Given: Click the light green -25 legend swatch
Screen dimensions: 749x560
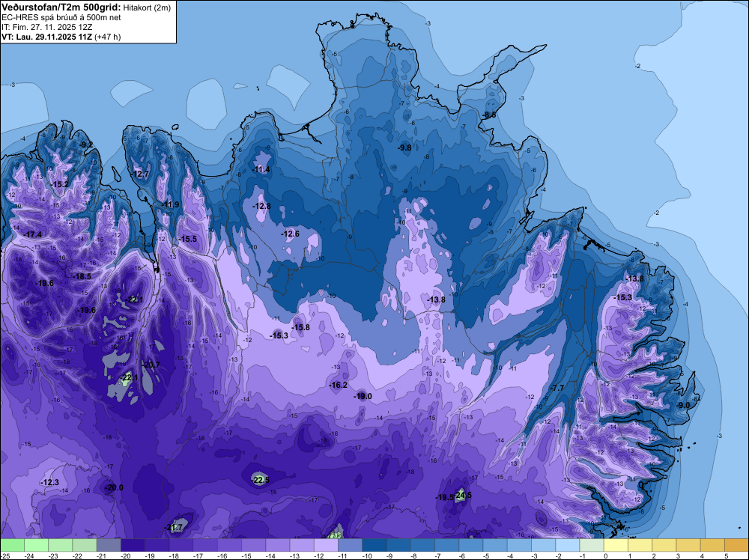Looking at the screenshot, I should click(x=13, y=545).
